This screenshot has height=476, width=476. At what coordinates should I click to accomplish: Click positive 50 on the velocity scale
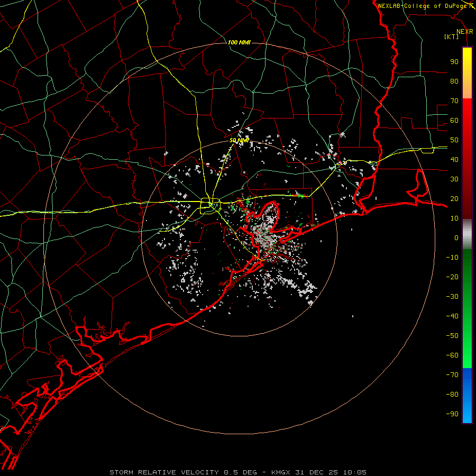tap(454, 140)
